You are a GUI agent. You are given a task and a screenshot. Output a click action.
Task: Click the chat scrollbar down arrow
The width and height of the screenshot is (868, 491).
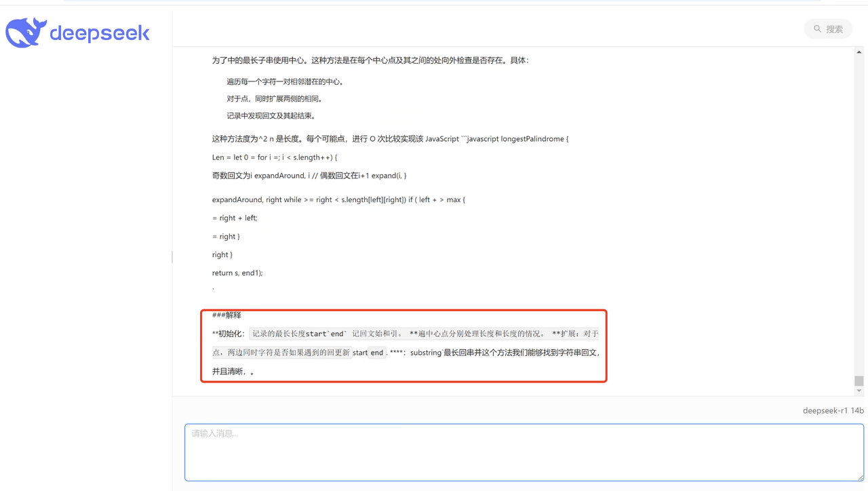[859, 391]
